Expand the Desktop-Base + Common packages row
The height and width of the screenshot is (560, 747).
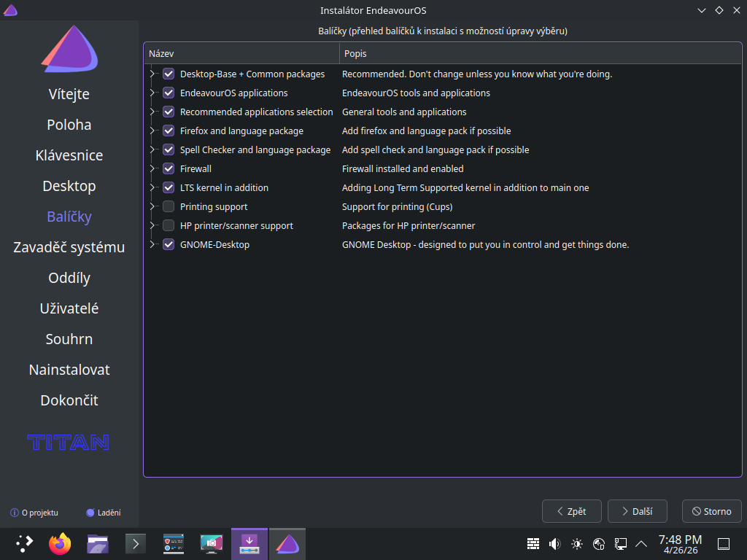152,74
